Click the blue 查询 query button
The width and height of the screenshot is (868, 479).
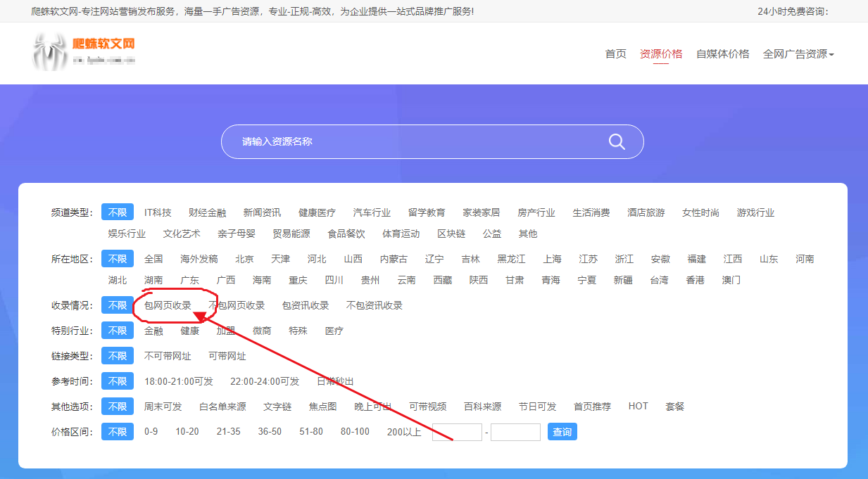click(562, 431)
